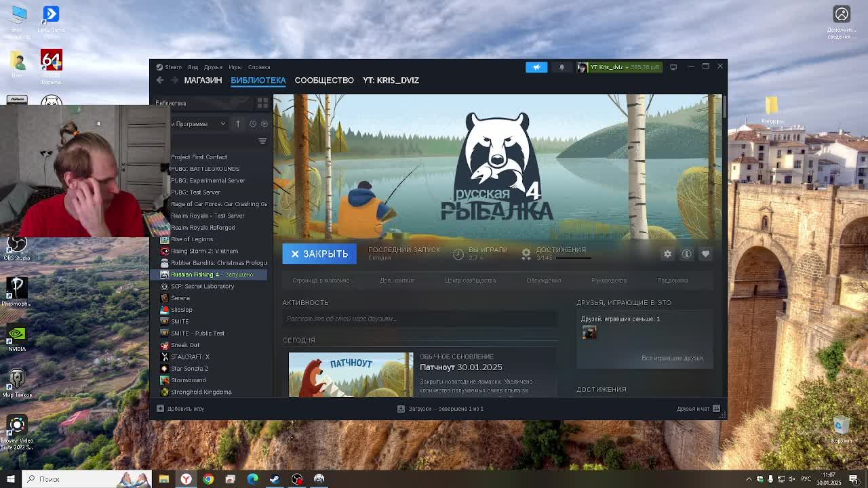Select Rising Storm 2: Vietnam in library
The width and height of the screenshot is (868, 488).
pos(204,251)
